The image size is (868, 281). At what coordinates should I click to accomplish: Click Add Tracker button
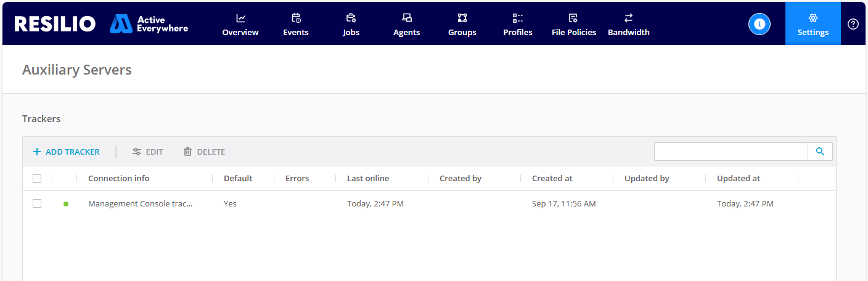click(x=66, y=152)
